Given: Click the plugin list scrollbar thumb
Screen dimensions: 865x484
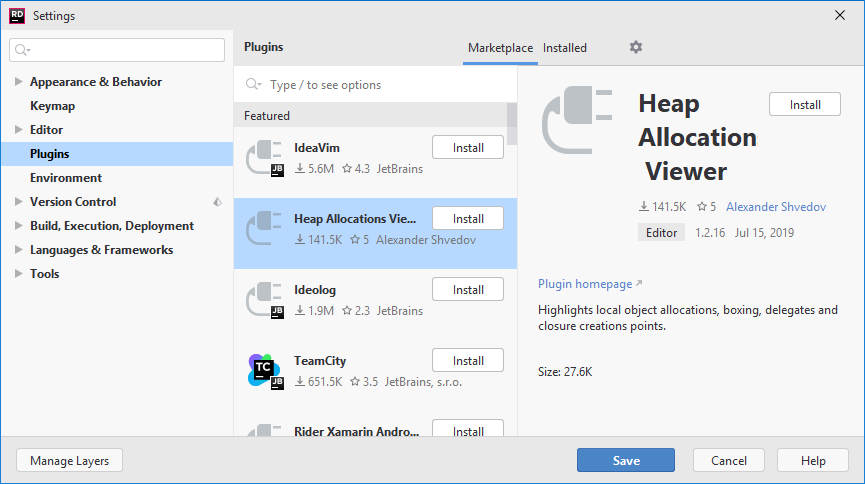Looking at the screenshot, I should tap(511, 124).
